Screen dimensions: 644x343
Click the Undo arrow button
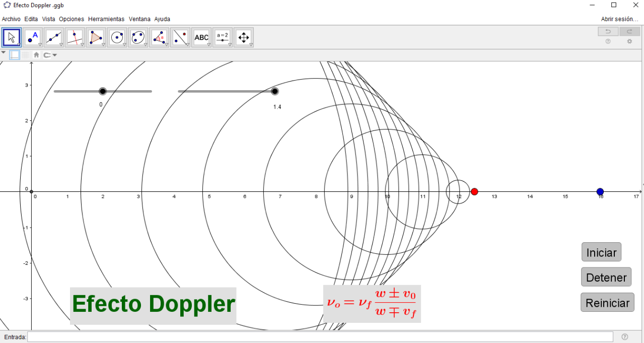point(608,32)
